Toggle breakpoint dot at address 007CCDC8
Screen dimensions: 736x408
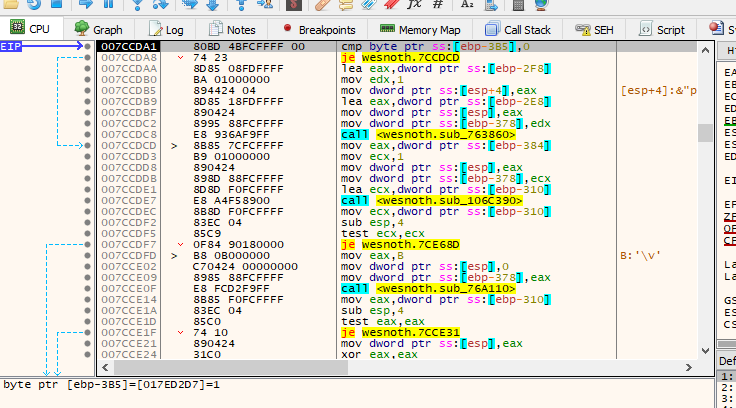pos(87,134)
